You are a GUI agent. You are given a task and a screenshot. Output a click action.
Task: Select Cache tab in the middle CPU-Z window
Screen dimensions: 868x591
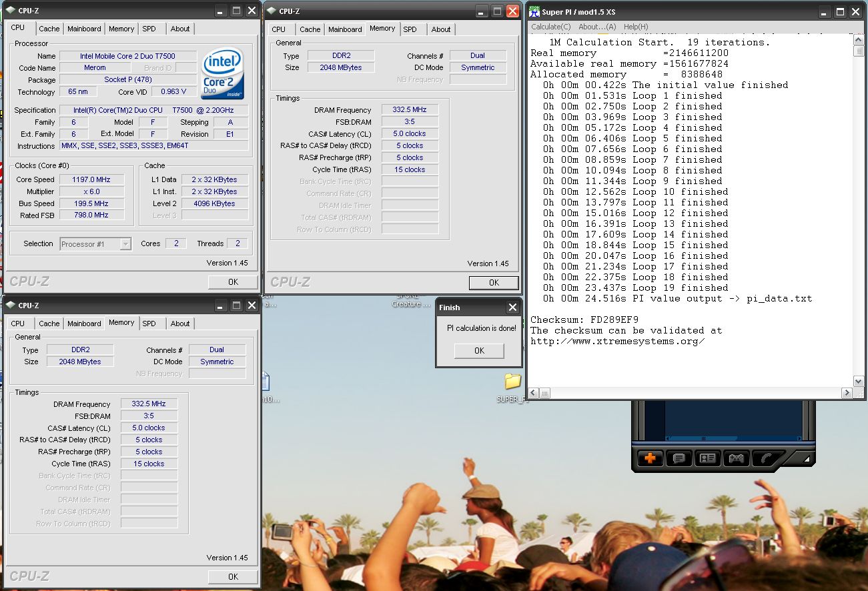(x=310, y=29)
